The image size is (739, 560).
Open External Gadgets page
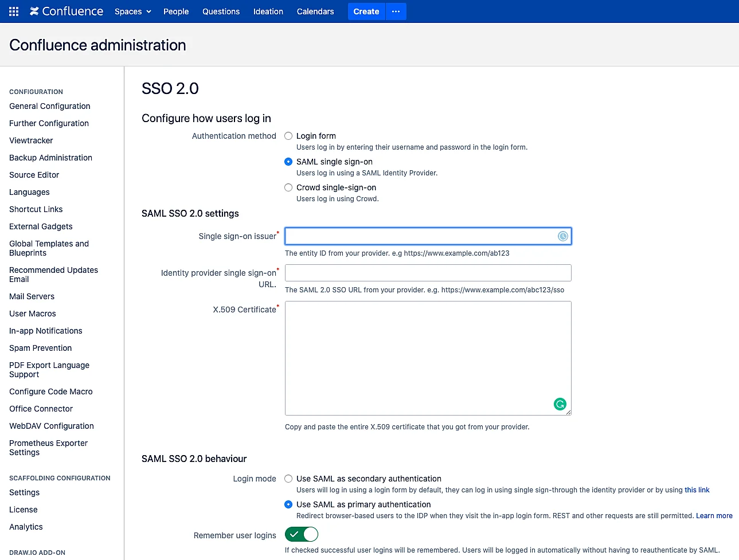41,226
